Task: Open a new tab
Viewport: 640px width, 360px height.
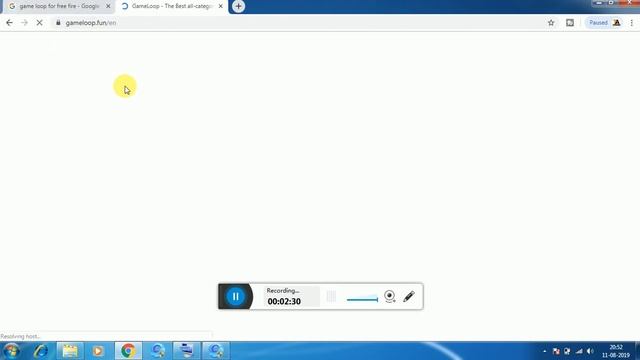Action: point(238,6)
